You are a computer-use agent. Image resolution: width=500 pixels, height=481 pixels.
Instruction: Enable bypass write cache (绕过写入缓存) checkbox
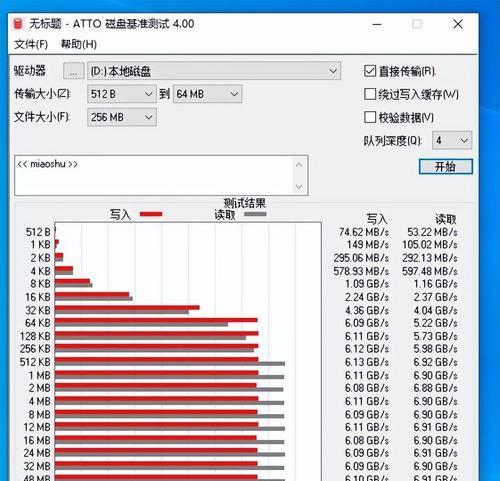[370, 94]
